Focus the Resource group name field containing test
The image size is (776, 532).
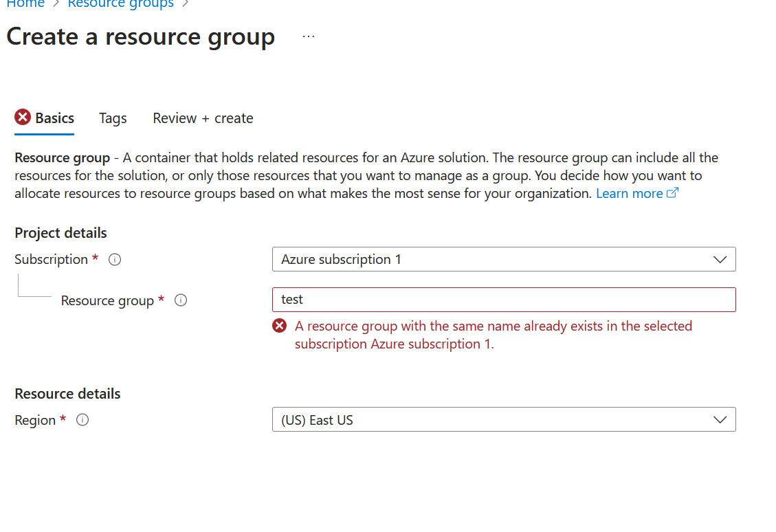(503, 300)
